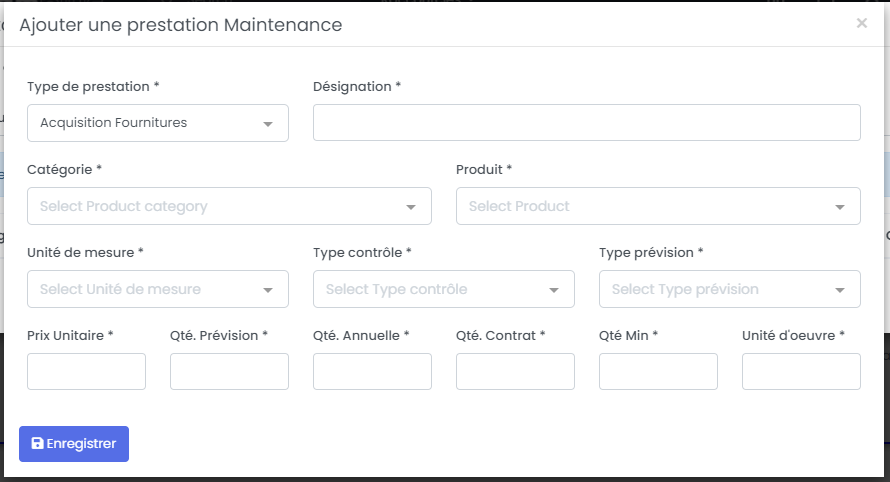Focus the Qté Min input
Screen dimensions: 890x482
(658, 371)
